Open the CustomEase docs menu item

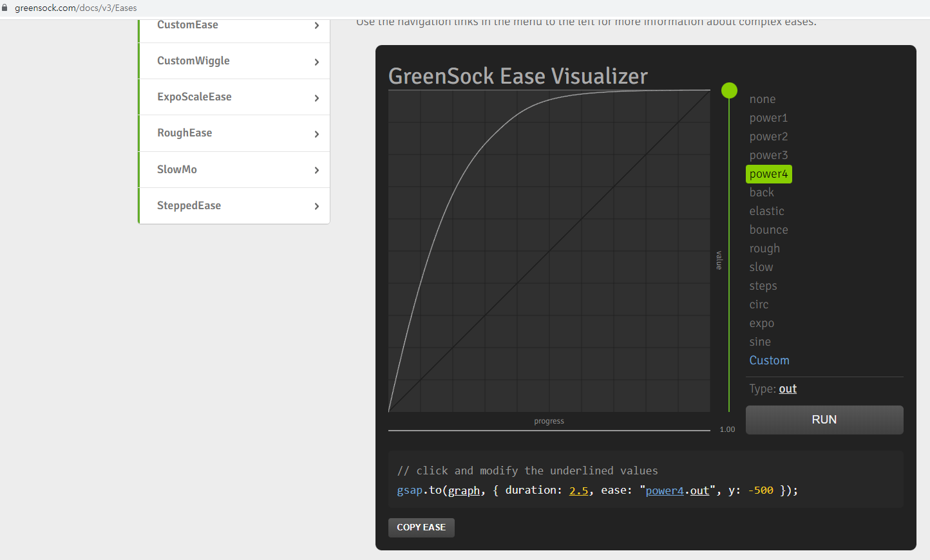click(234, 25)
